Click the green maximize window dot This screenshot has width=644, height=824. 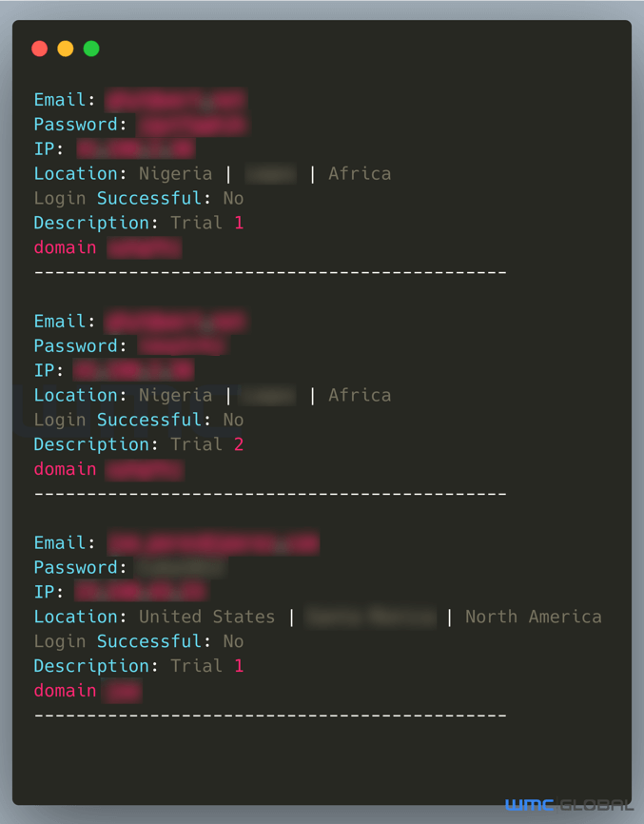(x=91, y=49)
